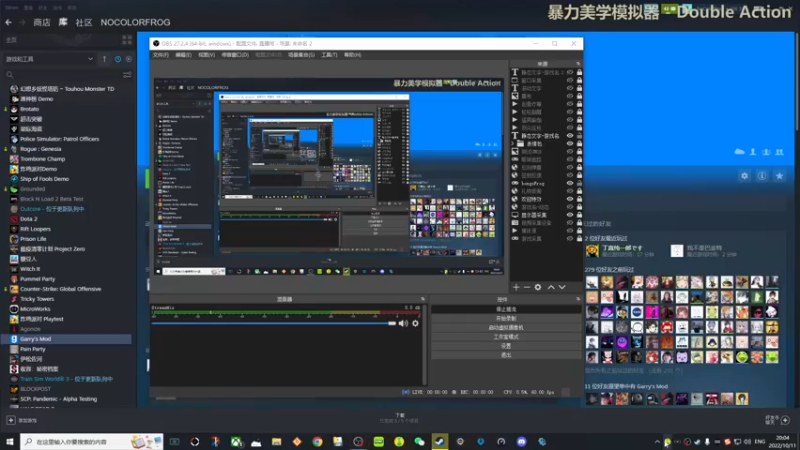Toggle the lock on the 显示器采集 source
The width and height of the screenshot is (800, 450).
click(579, 215)
